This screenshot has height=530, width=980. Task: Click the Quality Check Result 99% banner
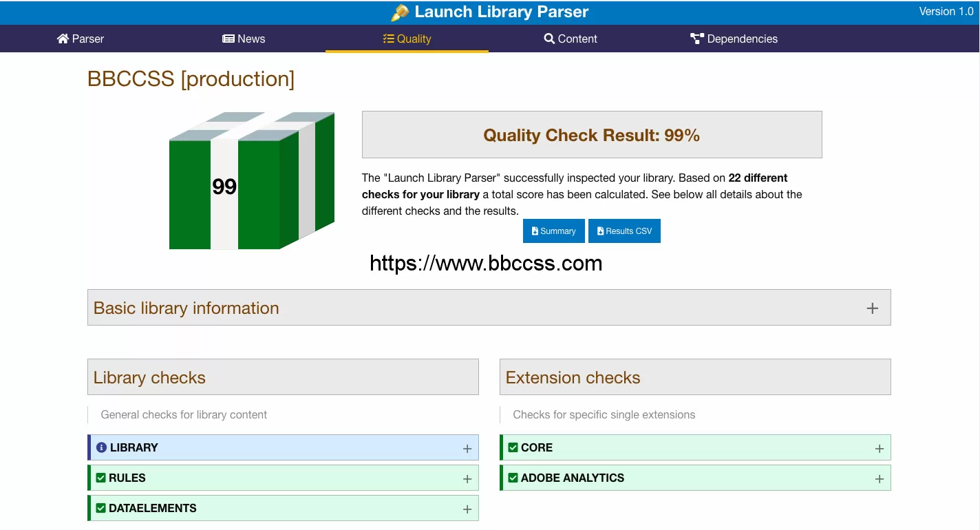[592, 135]
